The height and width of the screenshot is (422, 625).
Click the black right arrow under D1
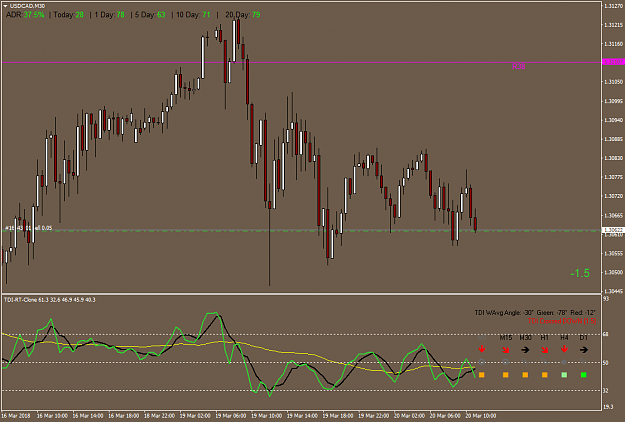click(584, 349)
